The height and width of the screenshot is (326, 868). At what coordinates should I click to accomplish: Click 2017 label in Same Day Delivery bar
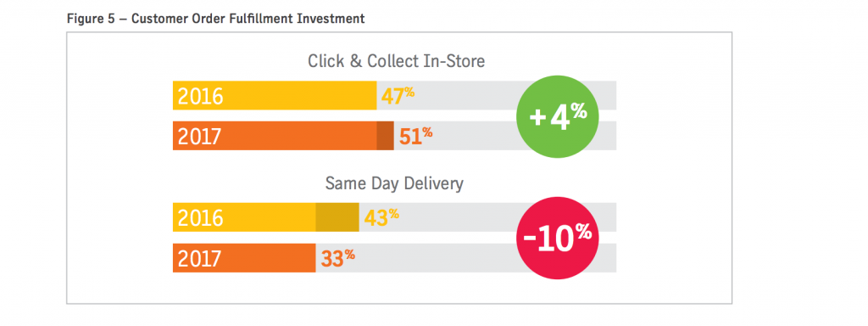(x=199, y=258)
